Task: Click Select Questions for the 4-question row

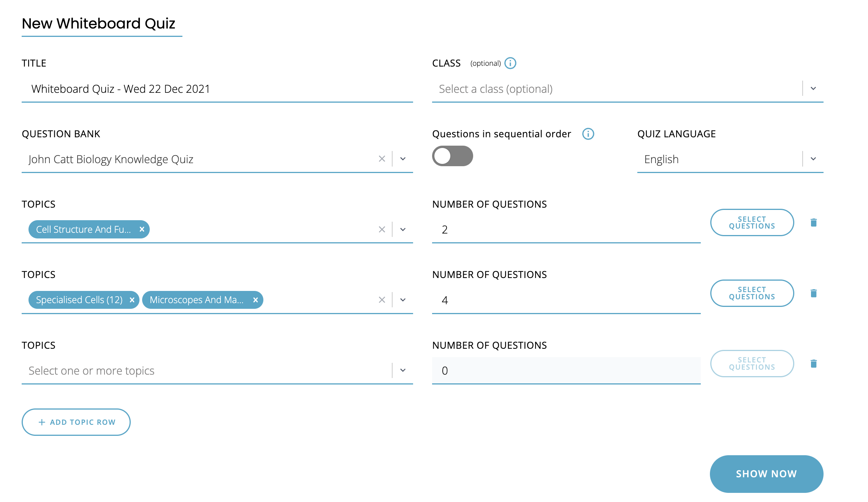Action: (752, 293)
